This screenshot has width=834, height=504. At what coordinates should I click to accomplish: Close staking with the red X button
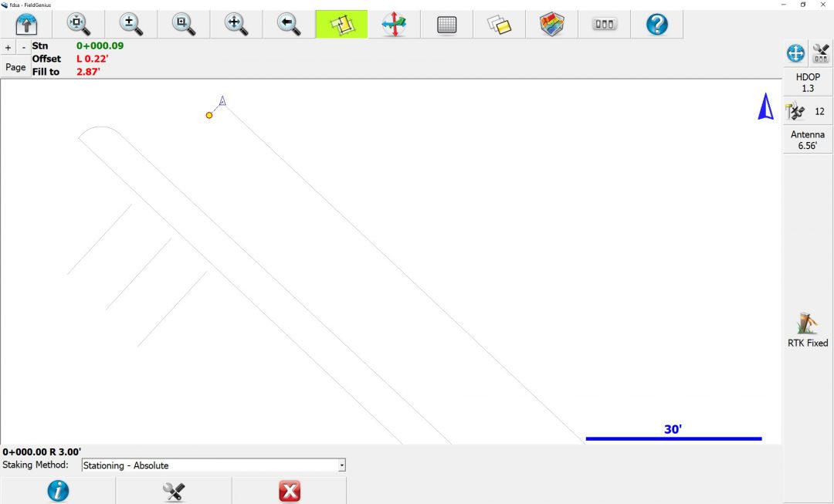pyautogui.click(x=289, y=491)
